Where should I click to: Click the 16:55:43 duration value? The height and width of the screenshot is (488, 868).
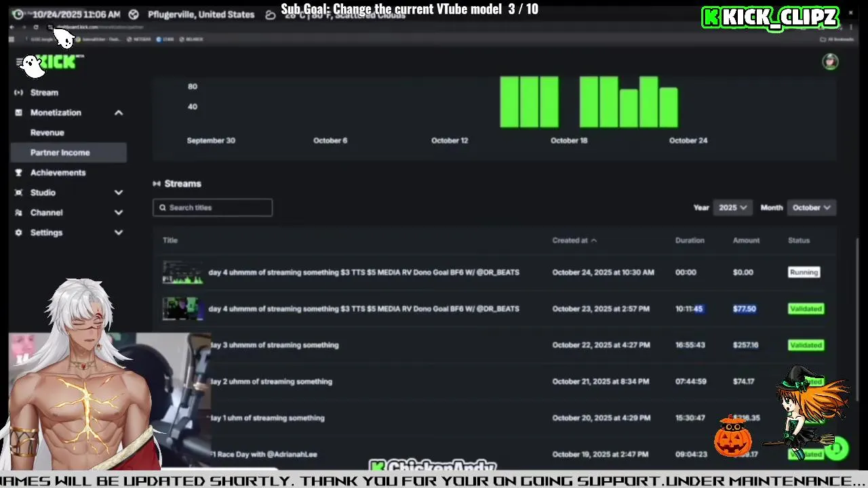pos(690,345)
